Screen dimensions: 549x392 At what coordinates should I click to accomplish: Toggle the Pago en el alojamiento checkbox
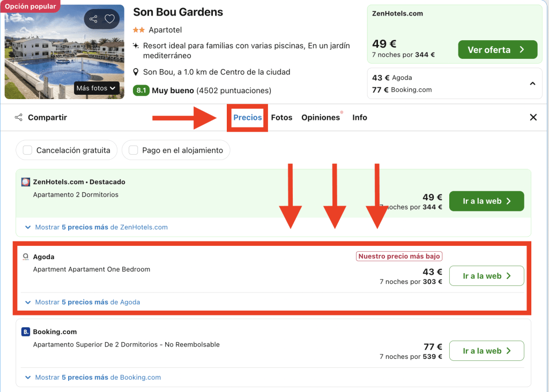[133, 150]
